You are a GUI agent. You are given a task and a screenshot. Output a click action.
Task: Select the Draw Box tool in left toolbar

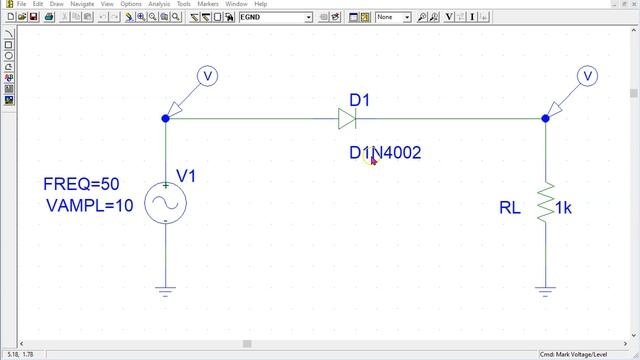click(9, 45)
